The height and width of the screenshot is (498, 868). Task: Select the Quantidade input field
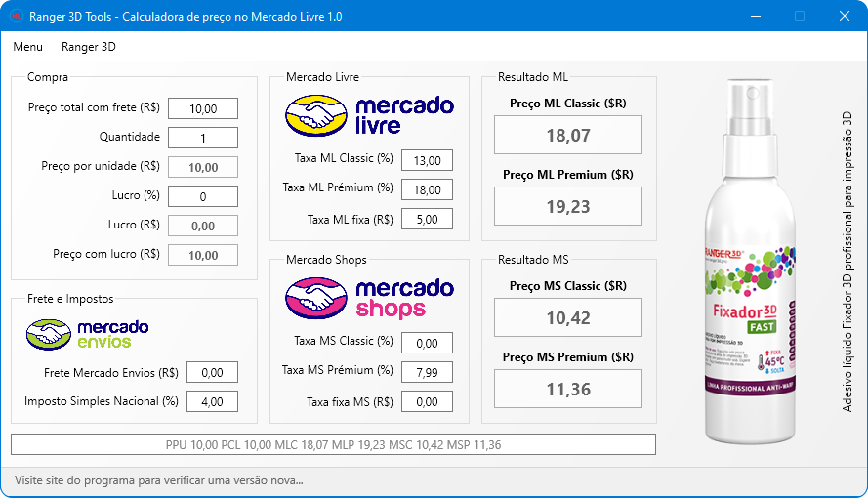pyautogui.click(x=203, y=138)
